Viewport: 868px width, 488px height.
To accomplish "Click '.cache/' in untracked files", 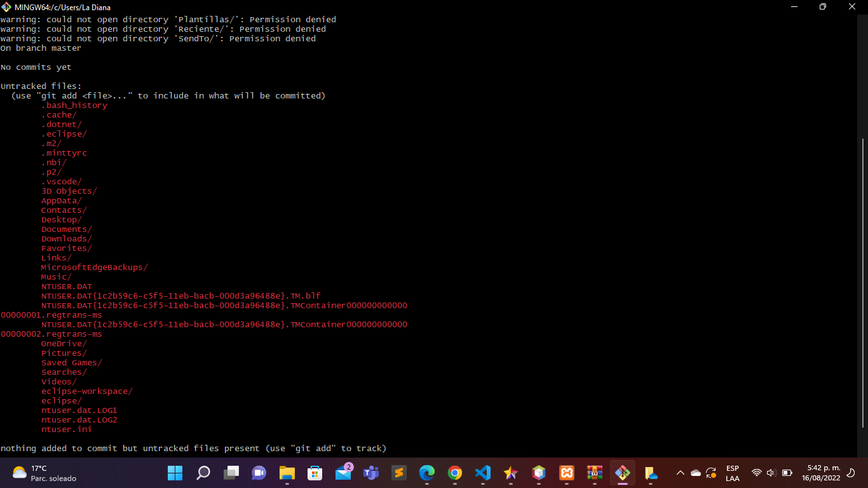I will [x=59, y=115].
